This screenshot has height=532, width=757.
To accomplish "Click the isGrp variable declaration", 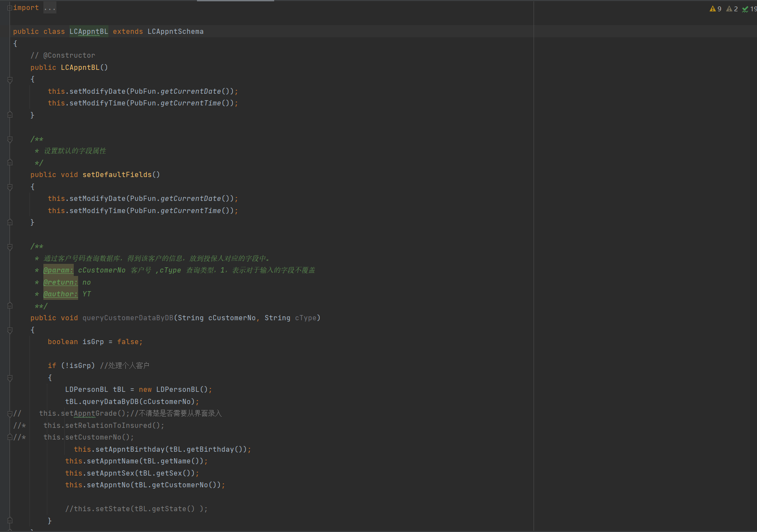I will tap(93, 342).
